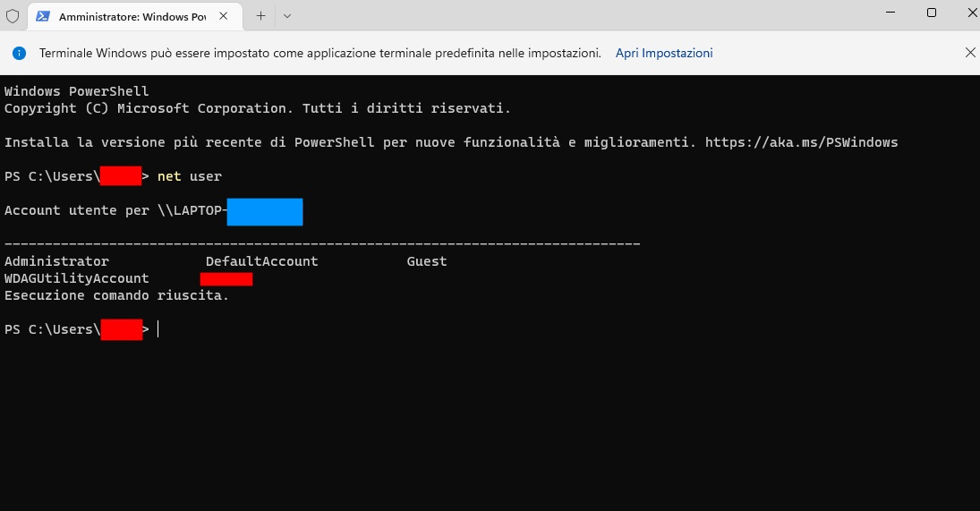
Task: Click the blue info icon in notification bar
Action: (20, 53)
